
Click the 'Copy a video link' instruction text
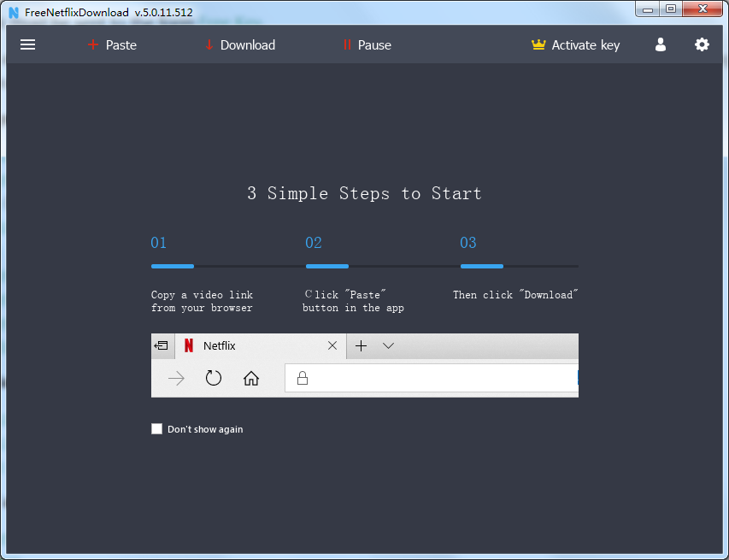pos(202,301)
